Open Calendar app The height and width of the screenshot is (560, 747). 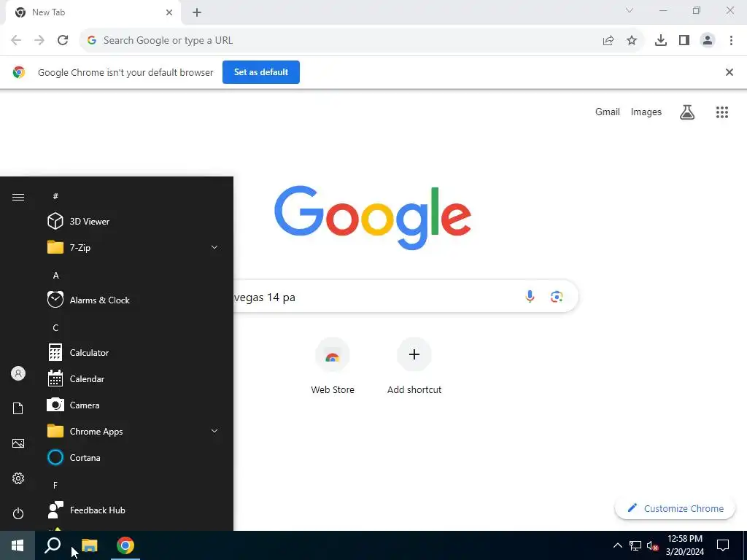pyautogui.click(x=133, y=379)
